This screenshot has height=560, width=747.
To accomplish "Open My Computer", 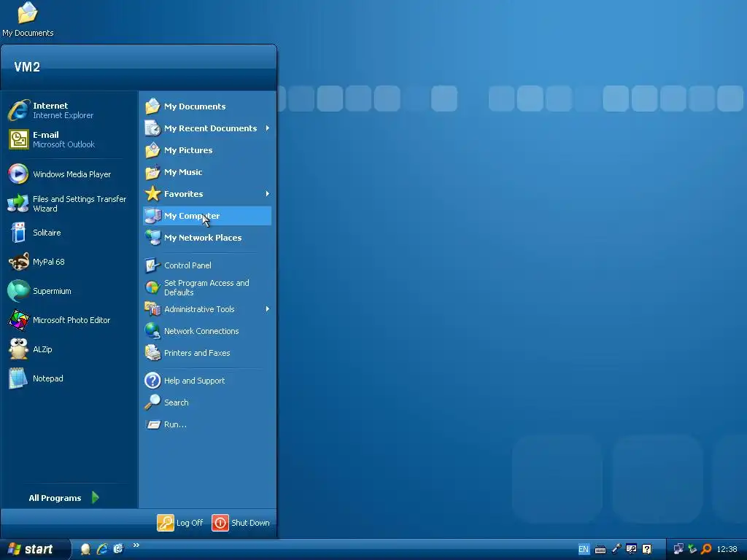I will pyautogui.click(x=207, y=216).
